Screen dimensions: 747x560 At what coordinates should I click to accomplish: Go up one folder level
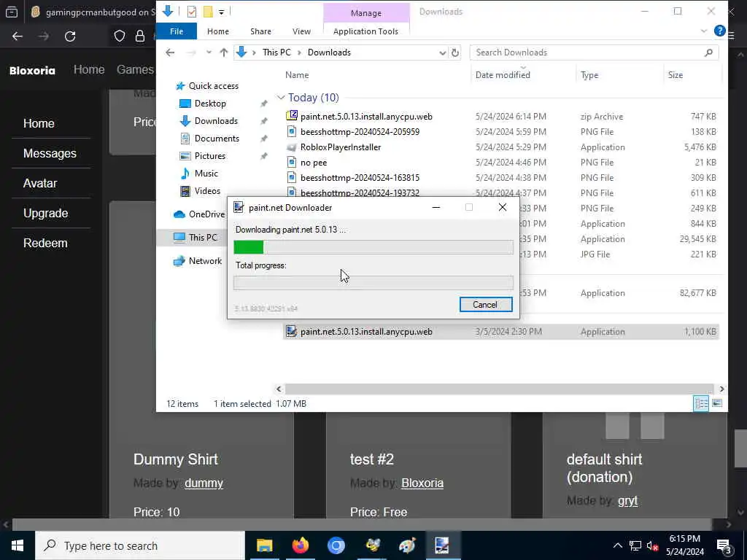tap(223, 52)
